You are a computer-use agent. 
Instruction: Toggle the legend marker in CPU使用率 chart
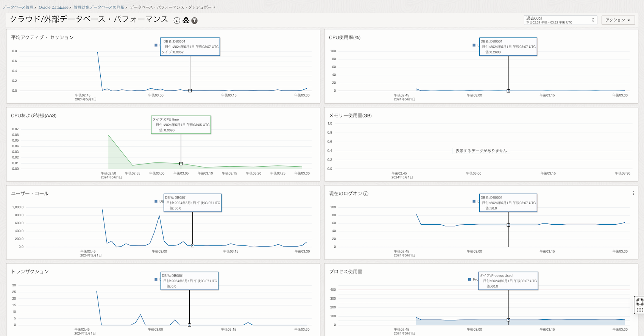[x=474, y=45]
